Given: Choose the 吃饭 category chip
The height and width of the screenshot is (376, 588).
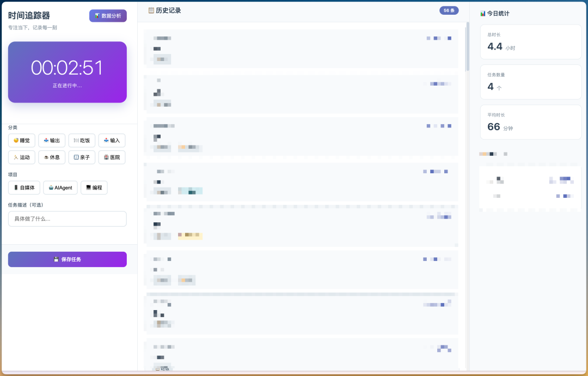Looking at the screenshot, I should [82, 141].
